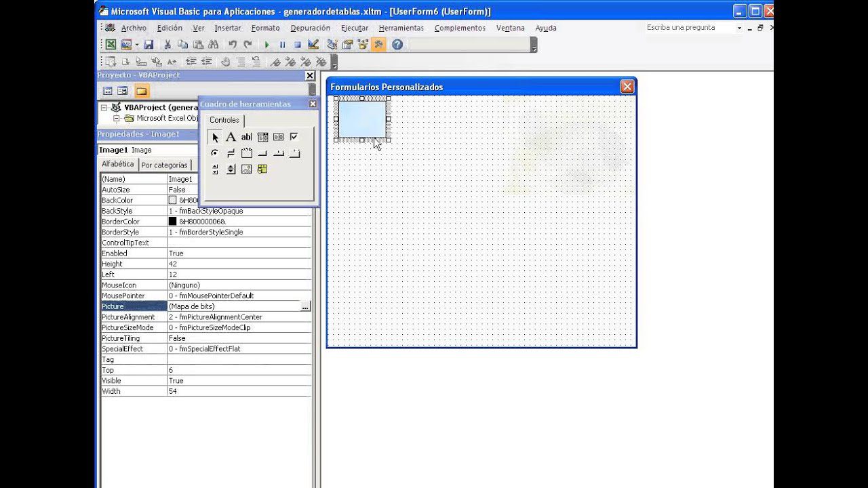Choose the MultiPage control tool
Viewport: 868px width, 488px height.
pos(294,153)
